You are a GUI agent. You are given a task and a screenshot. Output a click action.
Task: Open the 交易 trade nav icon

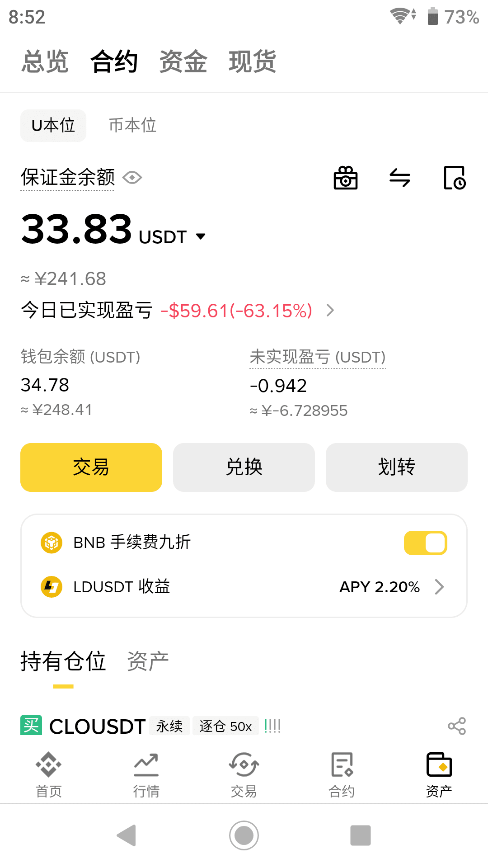244,774
